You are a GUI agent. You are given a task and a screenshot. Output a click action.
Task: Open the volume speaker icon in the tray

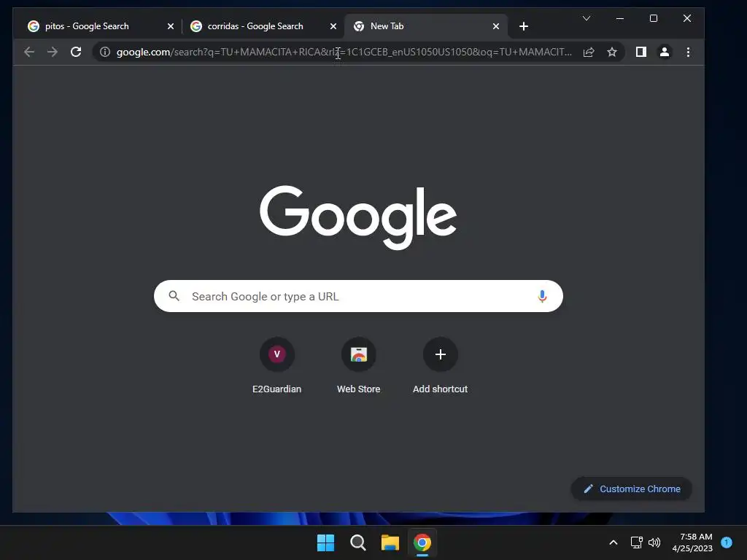(x=654, y=542)
